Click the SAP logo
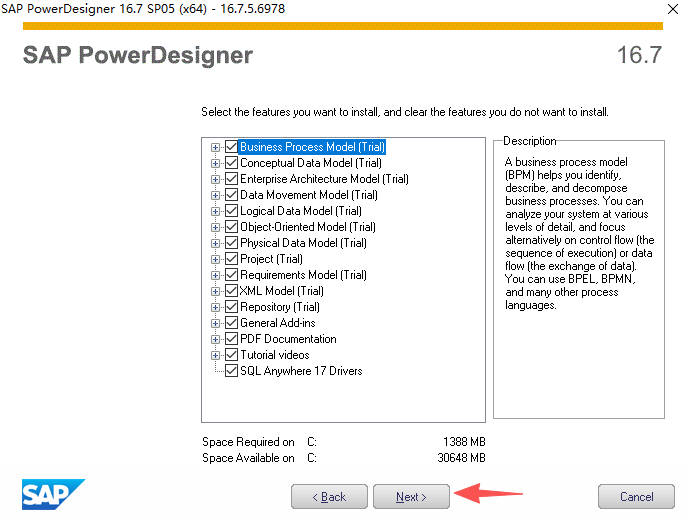 pyautogui.click(x=53, y=494)
